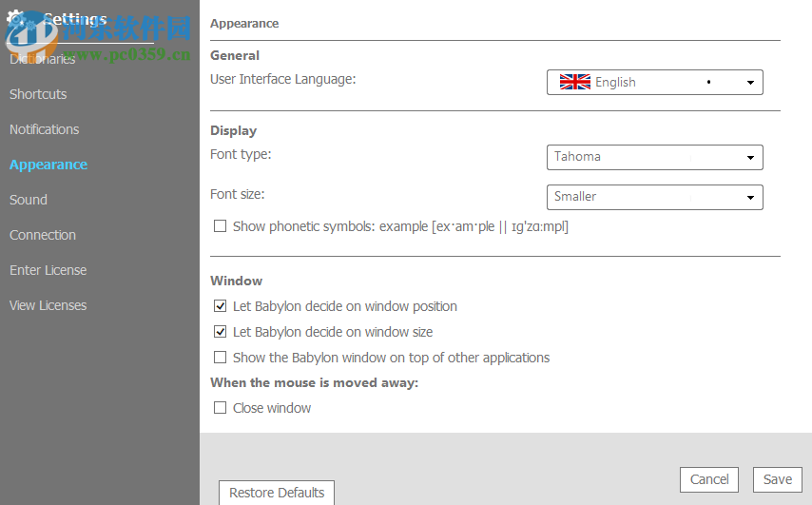Image resolution: width=812 pixels, height=505 pixels.
Task: Click the UK flag language icon
Action: tap(575, 83)
